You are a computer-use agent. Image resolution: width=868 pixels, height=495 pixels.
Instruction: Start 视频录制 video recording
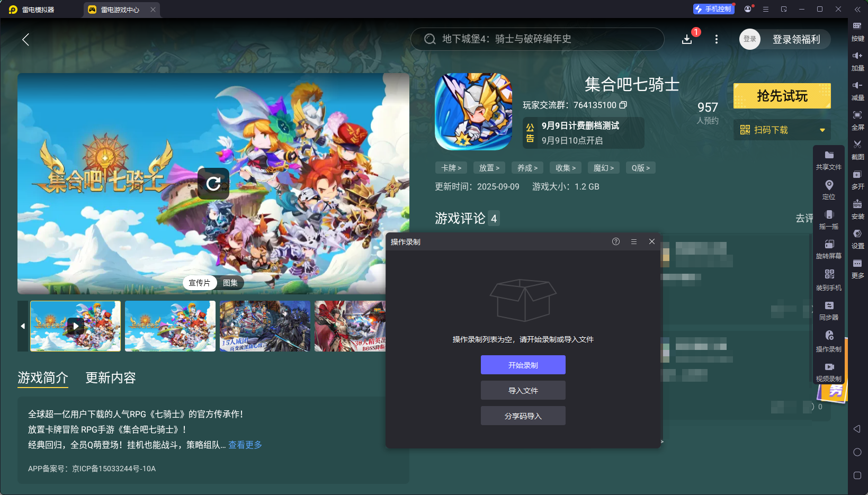829,372
